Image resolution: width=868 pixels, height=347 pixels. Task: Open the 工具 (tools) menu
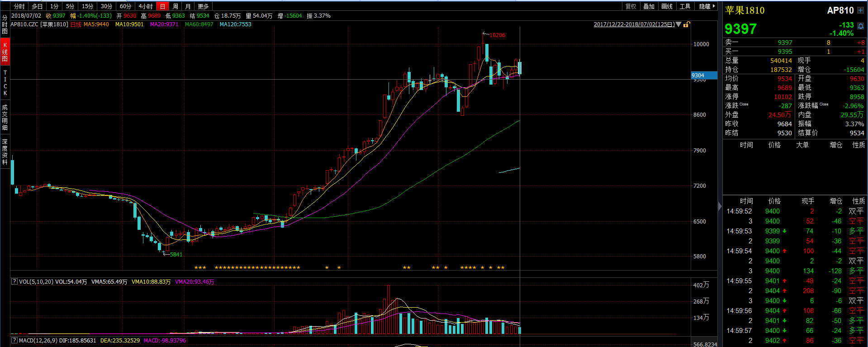coord(685,6)
